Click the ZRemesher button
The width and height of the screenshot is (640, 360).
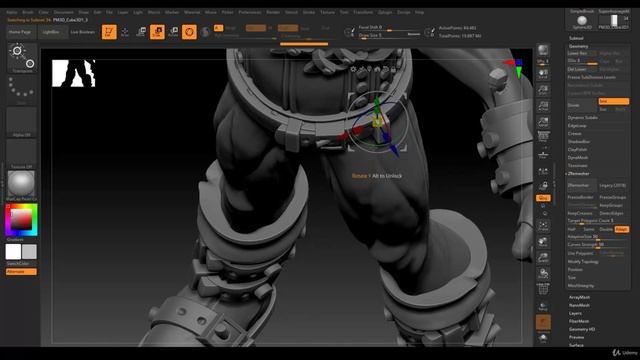(582, 185)
